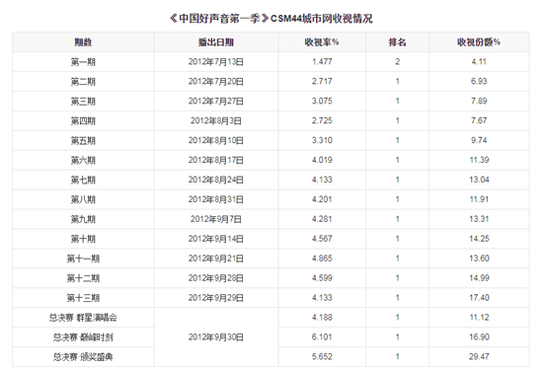Click the 期数 column header
550x371 pixels.
83,42
